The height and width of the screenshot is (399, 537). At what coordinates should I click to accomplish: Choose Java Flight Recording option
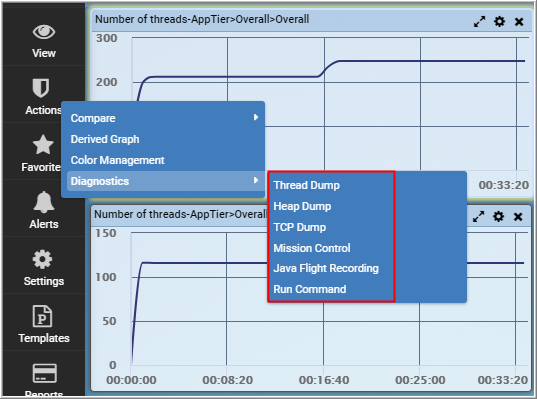click(326, 269)
